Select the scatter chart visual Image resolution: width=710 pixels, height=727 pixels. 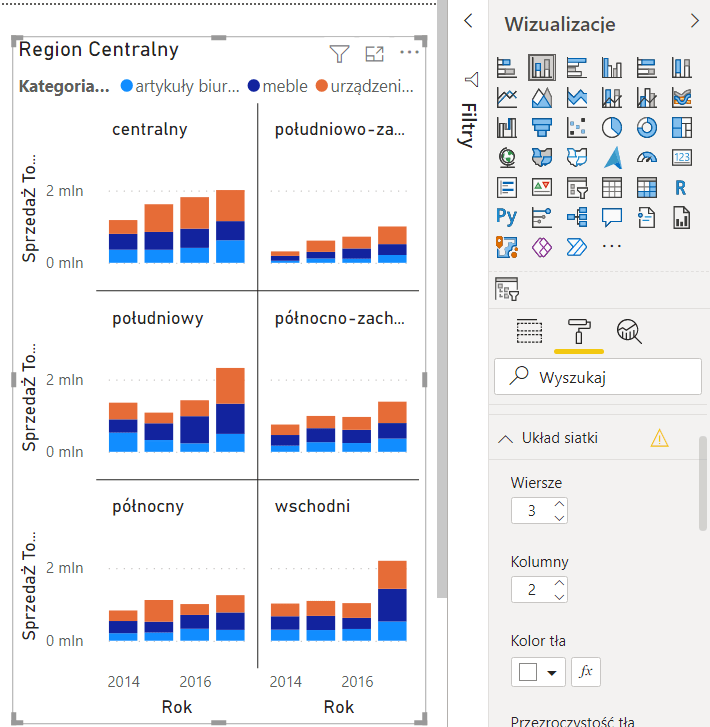[x=577, y=127]
